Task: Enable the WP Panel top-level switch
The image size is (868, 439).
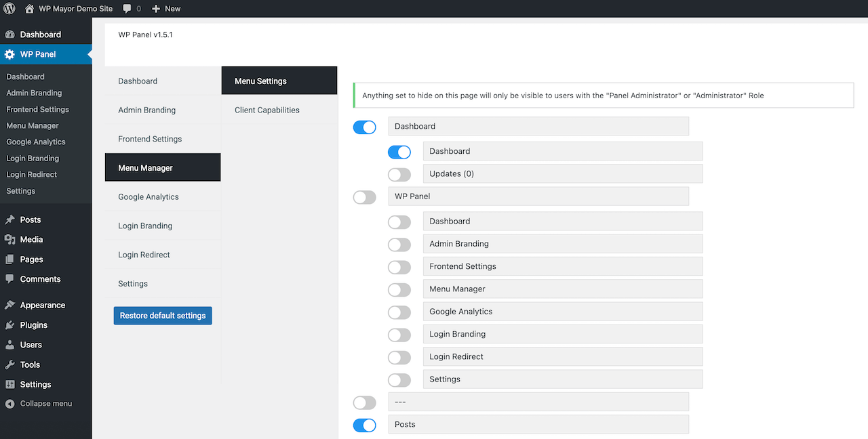Action: pos(365,197)
